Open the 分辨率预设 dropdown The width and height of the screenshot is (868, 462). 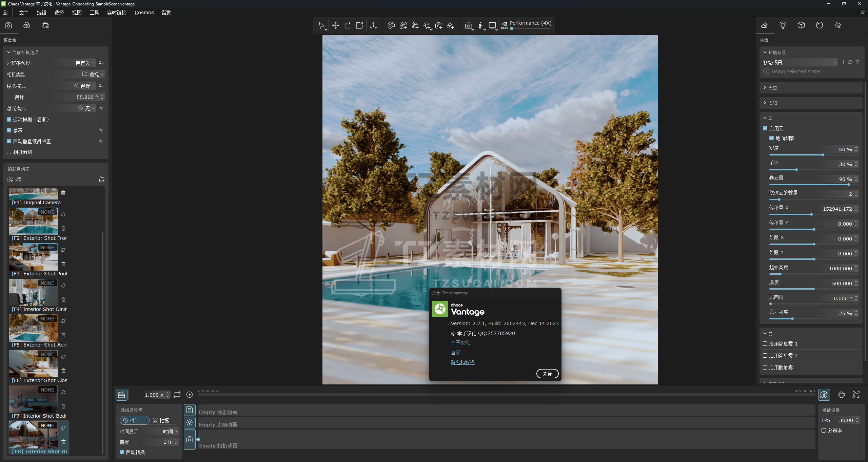pos(85,63)
